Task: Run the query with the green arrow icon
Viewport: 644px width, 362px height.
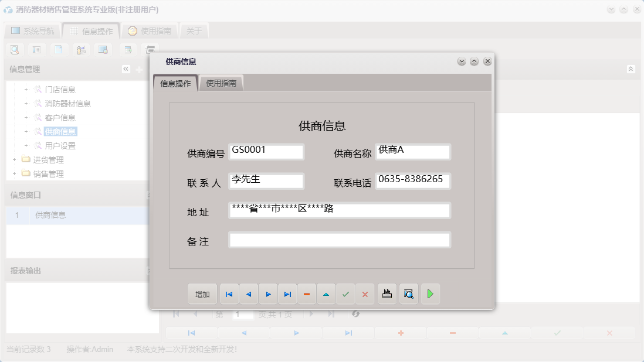Action: [x=431, y=293]
